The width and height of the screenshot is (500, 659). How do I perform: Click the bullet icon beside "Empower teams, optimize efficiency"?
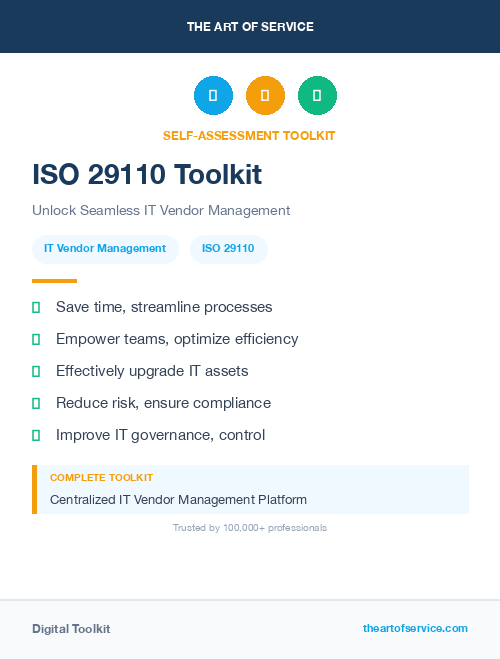coord(36,340)
